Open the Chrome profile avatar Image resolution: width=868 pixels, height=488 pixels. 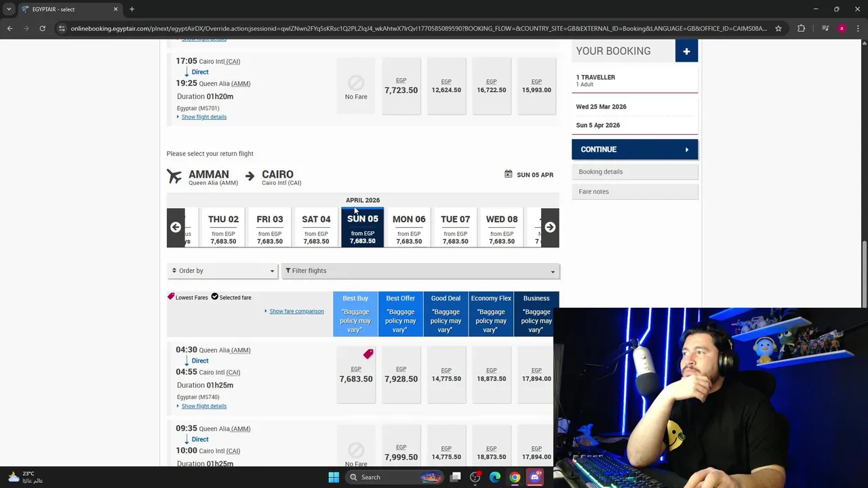click(842, 28)
